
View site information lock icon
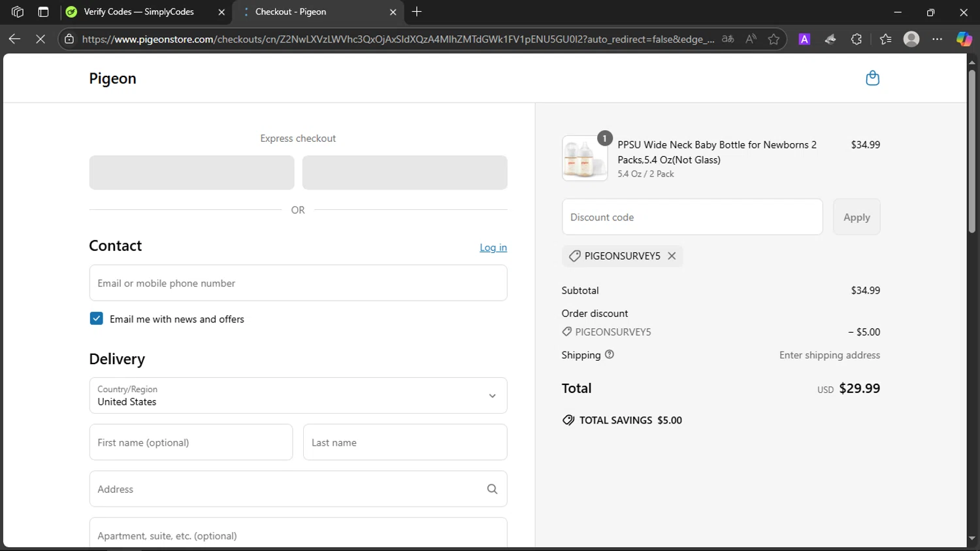[69, 39]
